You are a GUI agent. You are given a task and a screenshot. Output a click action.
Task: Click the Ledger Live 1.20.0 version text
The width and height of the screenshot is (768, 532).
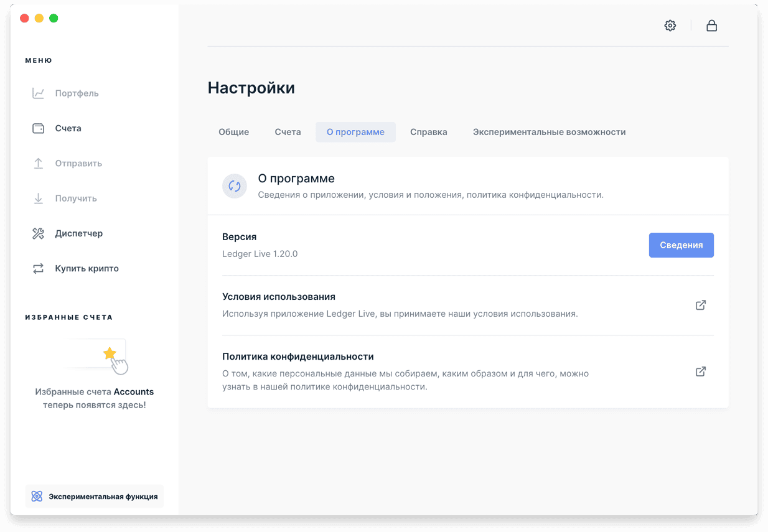pyautogui.click(x=260, y=254)
